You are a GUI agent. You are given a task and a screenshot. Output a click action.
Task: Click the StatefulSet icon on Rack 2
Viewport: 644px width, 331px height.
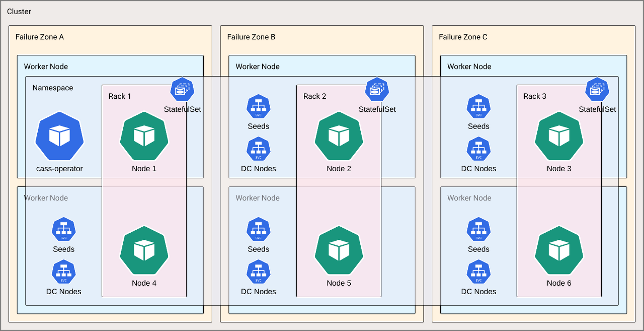point(377,90)
